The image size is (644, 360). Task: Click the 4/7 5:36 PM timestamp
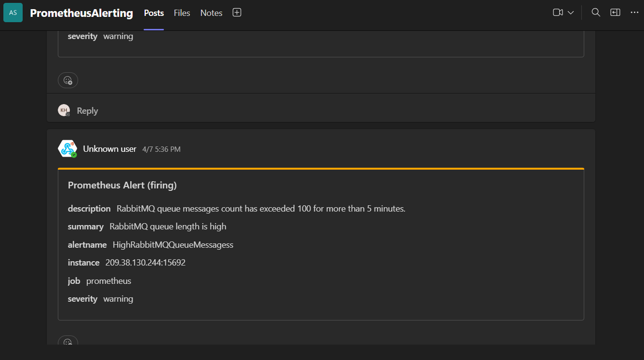[x=161, y=149]
